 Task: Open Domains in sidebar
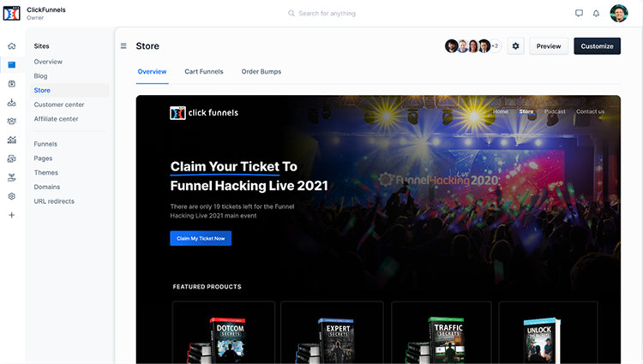click(x=47, y=187)
